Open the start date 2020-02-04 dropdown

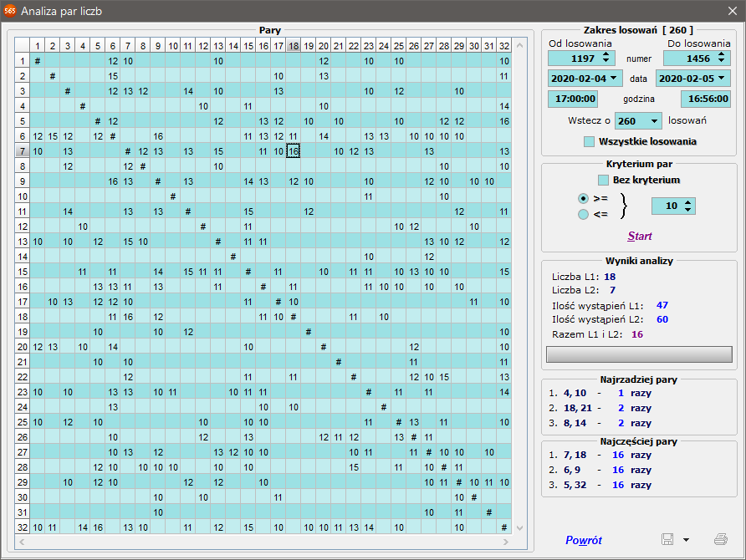pos(613,78)
